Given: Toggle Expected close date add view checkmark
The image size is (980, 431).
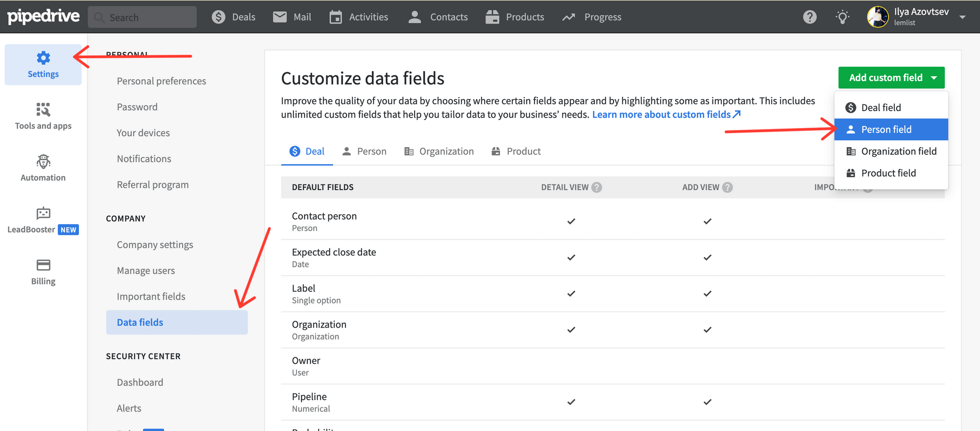Looking at the screenshot, I should click(x=707, y=257).
